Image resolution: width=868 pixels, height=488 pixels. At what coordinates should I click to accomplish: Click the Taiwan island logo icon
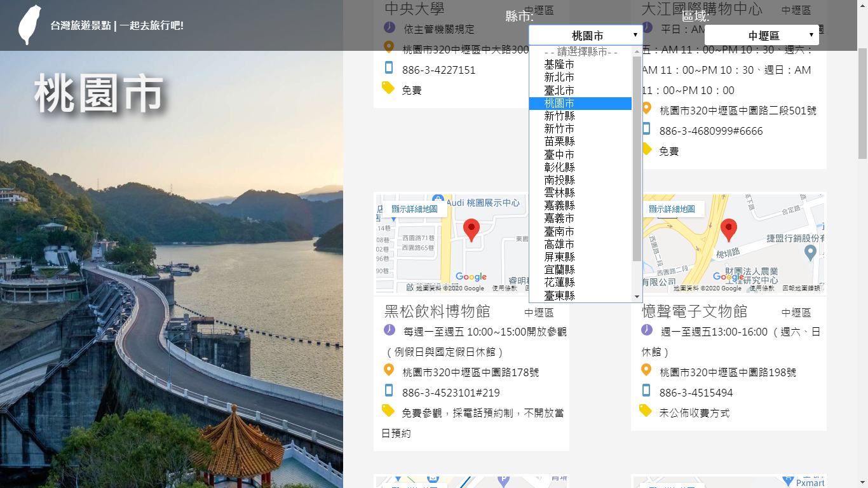tap(29, 25)
